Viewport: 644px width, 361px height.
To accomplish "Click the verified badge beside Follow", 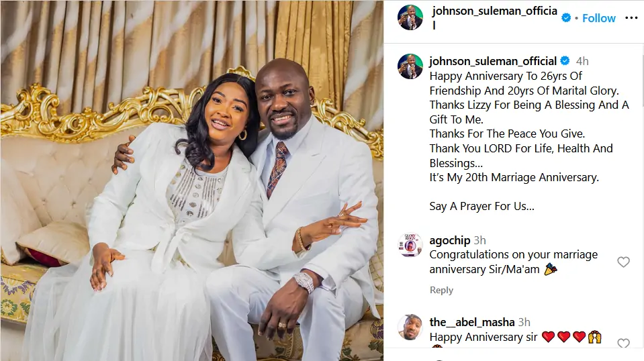I will [566, 17].
